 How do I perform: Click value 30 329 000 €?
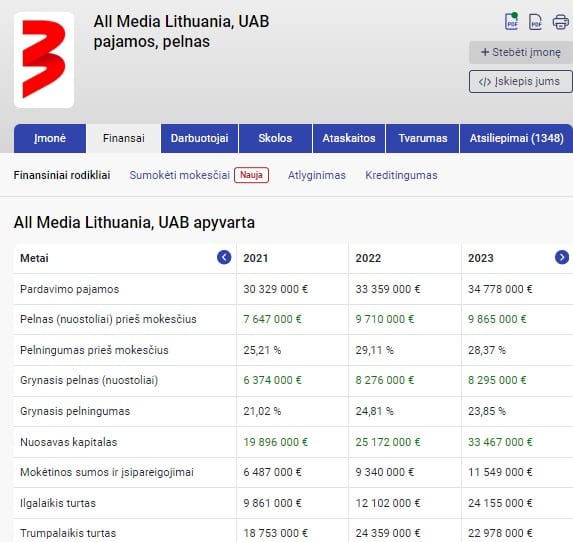pos(276,289)
